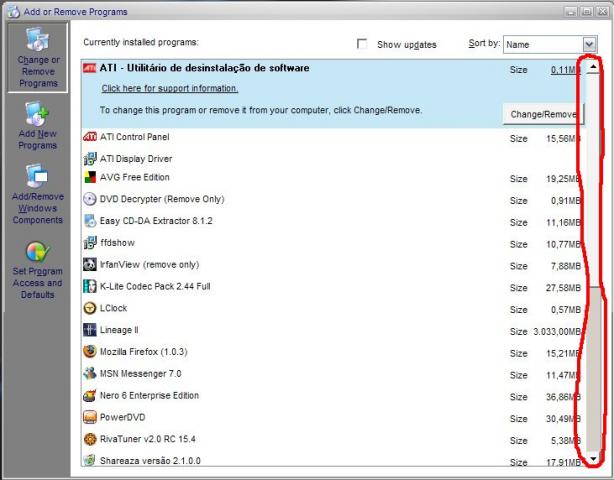The image size is (614, 480).
Task: Open Click here for support information link
Action: click(170, 88)
